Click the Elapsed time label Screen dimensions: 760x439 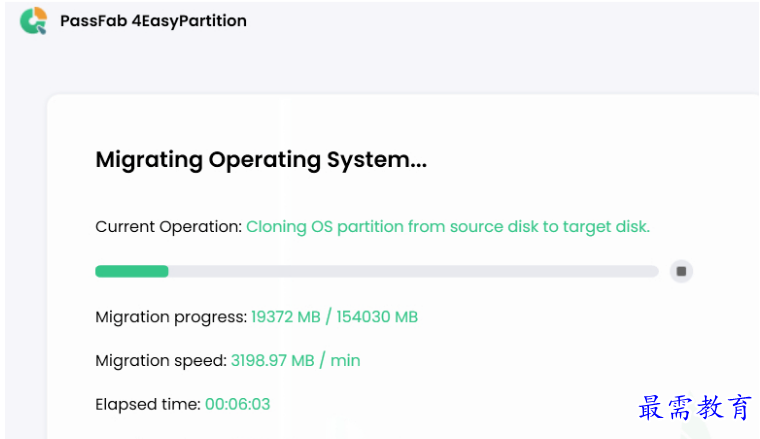pos(147,404)
